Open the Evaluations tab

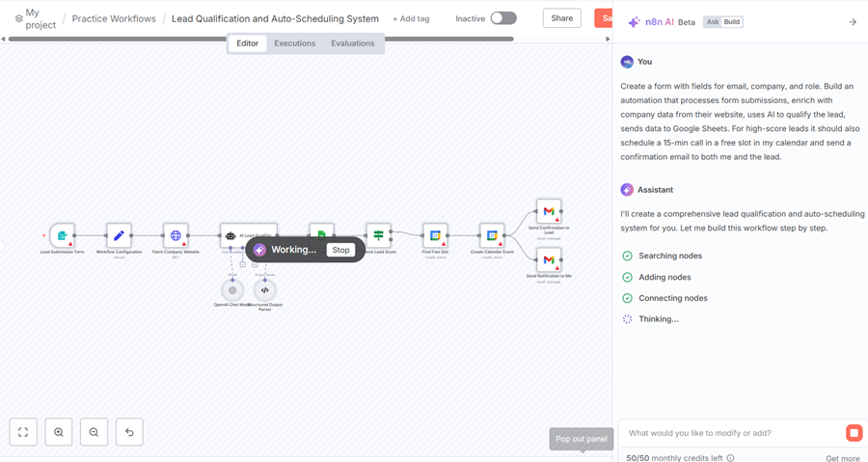pos(352,43)
